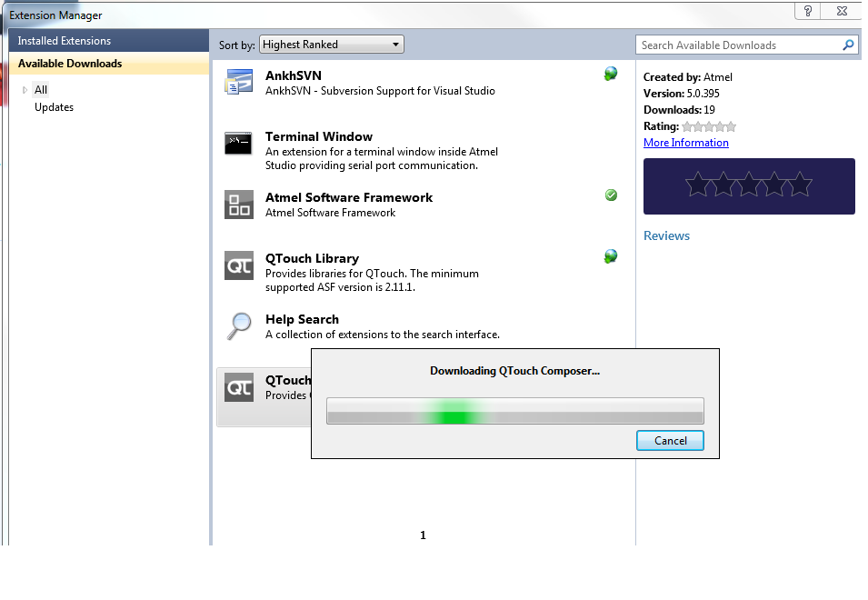Open the More Information link
Viewport: 868px width, 600px height.
click(685, 143)
